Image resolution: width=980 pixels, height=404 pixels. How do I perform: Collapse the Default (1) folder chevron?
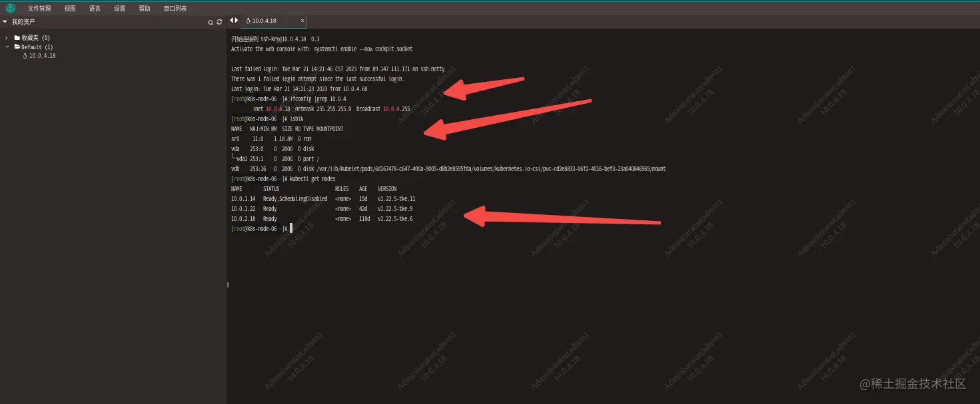7,47
